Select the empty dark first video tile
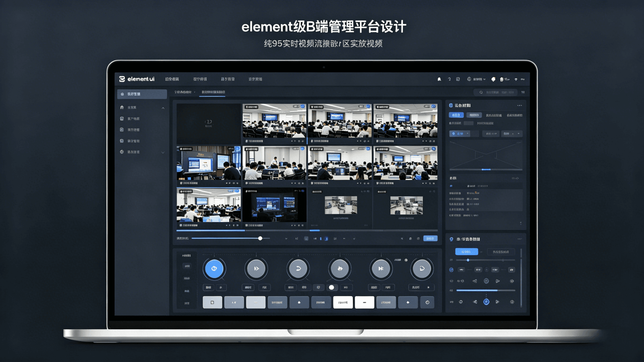The width and height of the screenshot is (644, 362). pyautogui.click(x=208, y=123)
